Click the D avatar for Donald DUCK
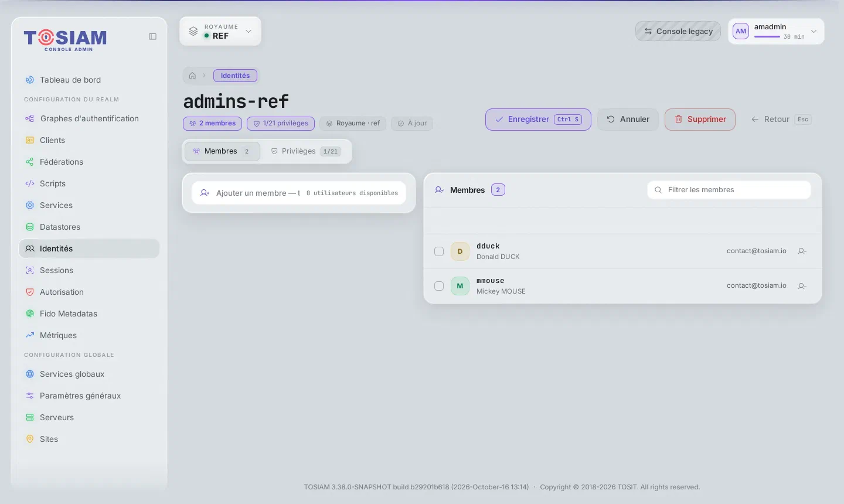Image resolution: width=844 pixels, height=504 pixels. [460, 251]
